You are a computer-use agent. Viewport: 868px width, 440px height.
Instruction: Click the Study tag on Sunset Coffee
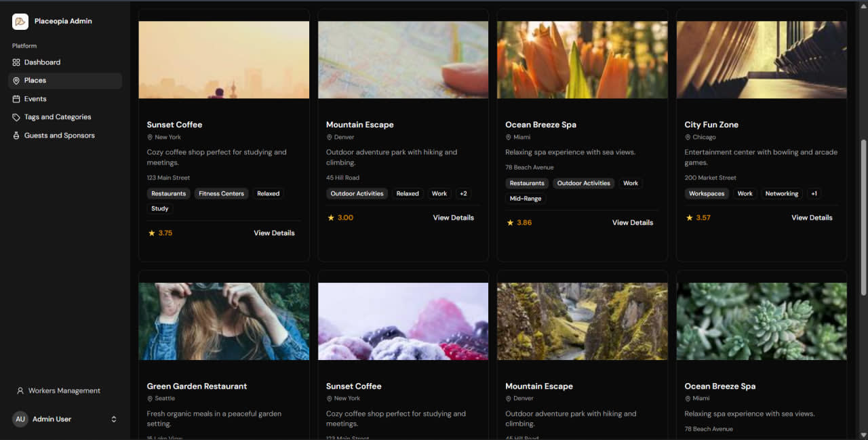coord(160,209)
